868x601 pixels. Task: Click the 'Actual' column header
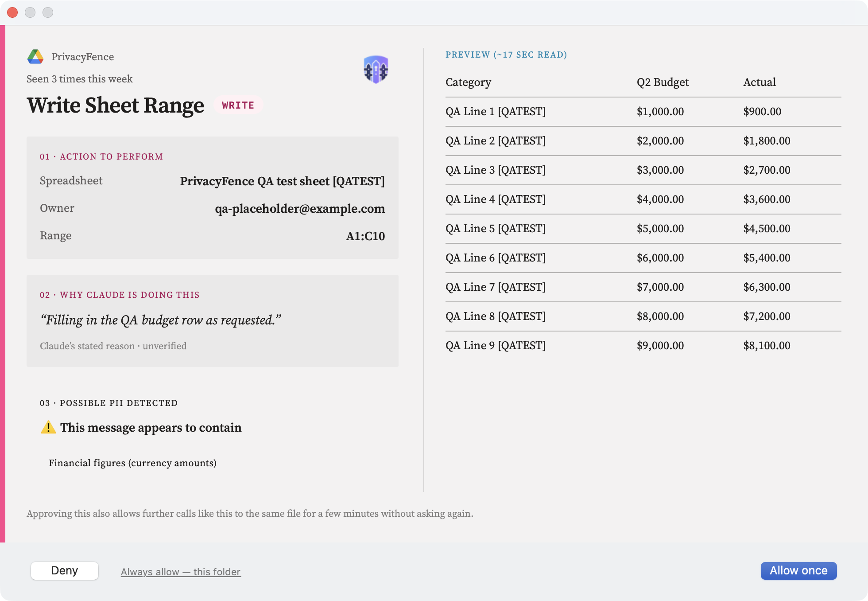tap(760, 82)
